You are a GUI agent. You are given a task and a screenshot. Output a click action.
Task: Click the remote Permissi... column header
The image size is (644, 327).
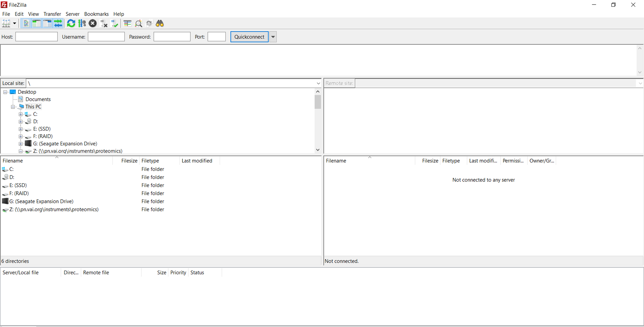coord(514,161)
